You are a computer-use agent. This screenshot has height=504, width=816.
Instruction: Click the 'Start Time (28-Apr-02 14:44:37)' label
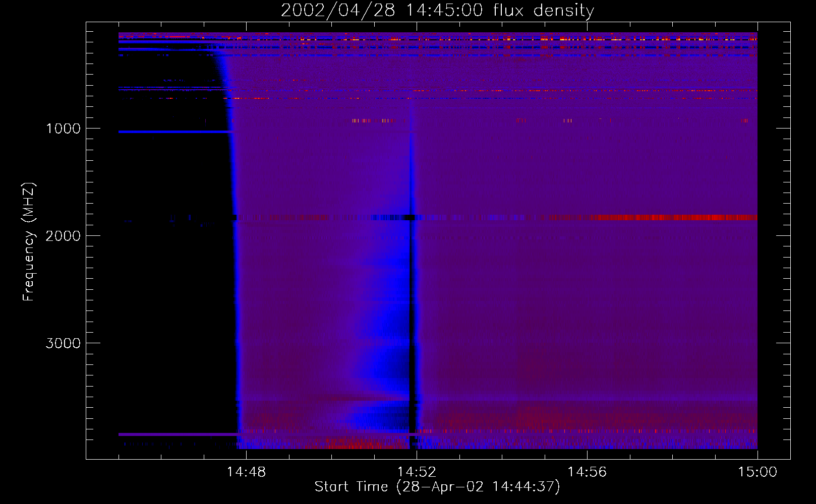437,487
